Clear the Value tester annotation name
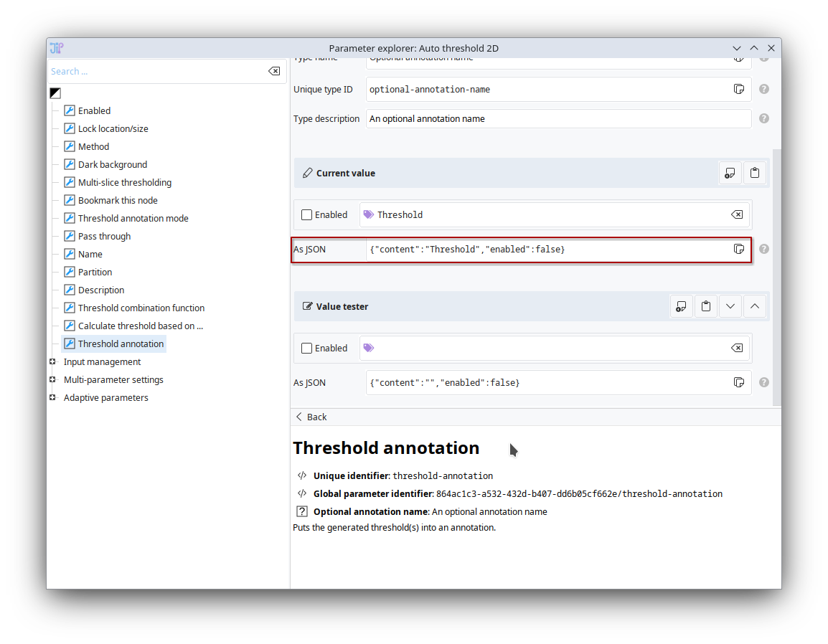The width and height of the screenshot is (828, 644). (x=737, y=349)
